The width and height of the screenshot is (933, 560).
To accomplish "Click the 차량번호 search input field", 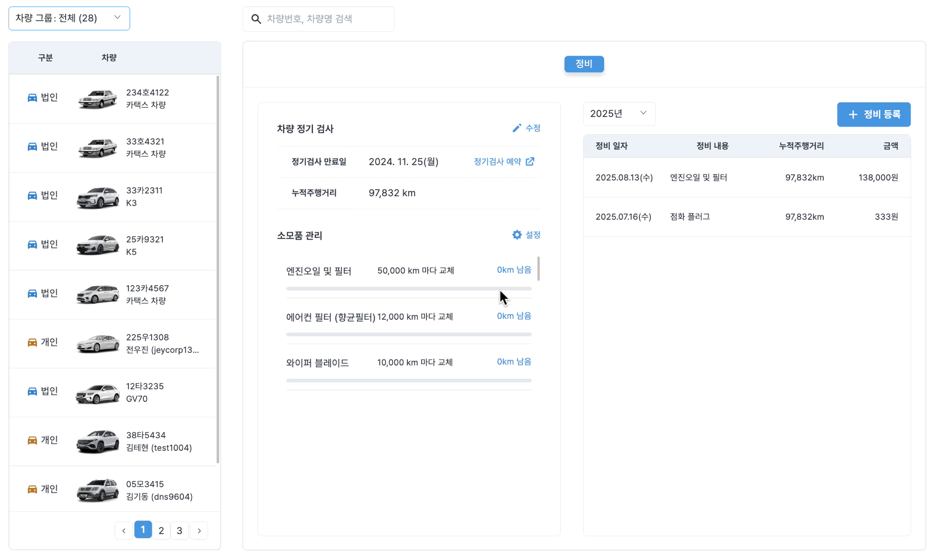I will coord(327,19).
